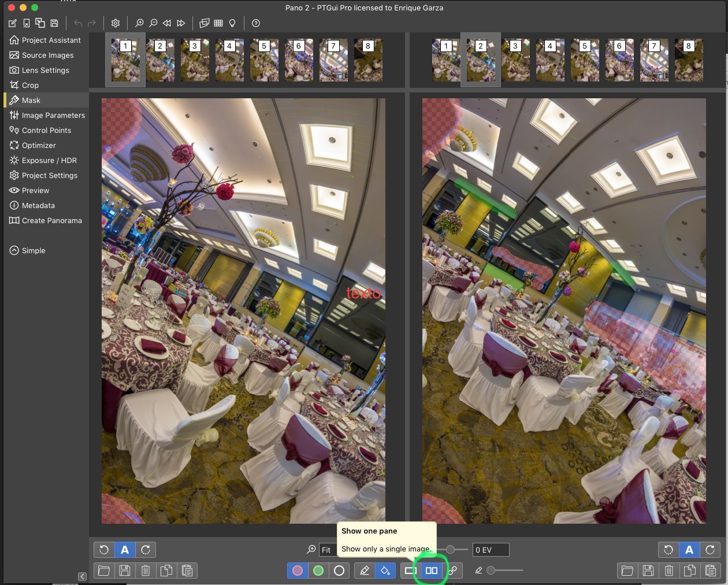Switch to show one pane view
Image resolution: width=728 pixels, height=585 pixels.
[x=411, y=571]
